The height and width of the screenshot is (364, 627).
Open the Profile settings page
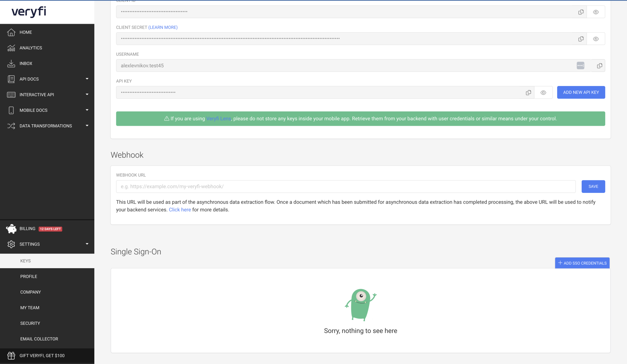coord(28,276)
